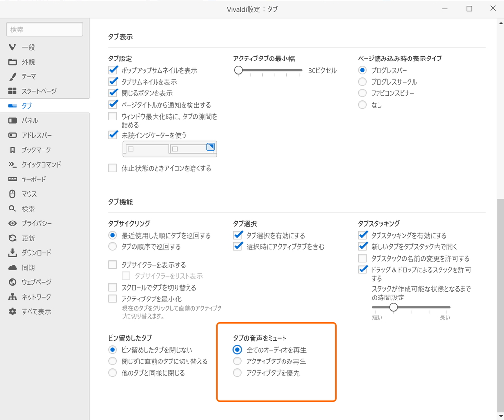Select the テーマ brush icon

12,76
